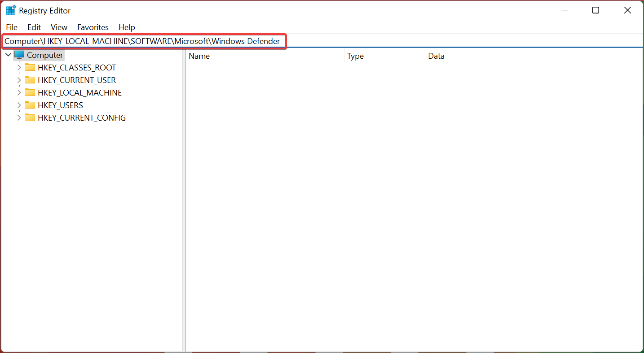Screen dimensions: 644x353
Task: Select the HKEY_USERS label
Action: pos(60,105)
